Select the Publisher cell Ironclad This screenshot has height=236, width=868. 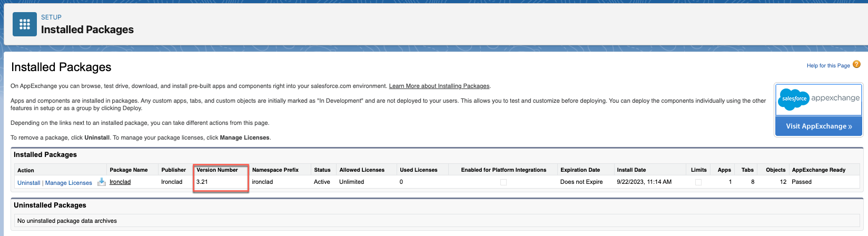(172, 182)
